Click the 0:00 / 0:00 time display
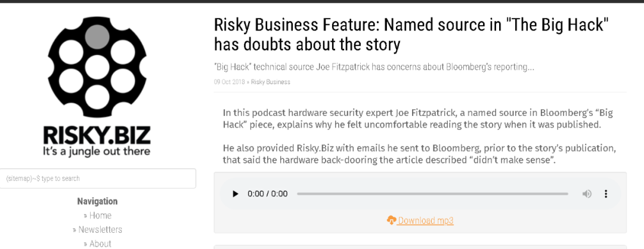 [267, 194]
